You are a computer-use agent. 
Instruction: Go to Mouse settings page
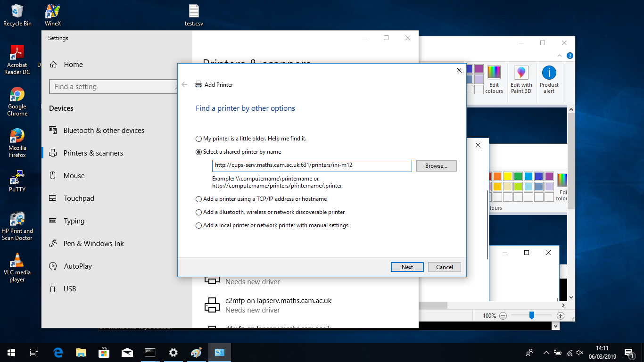pyautogui.click(x=74, y=176)
